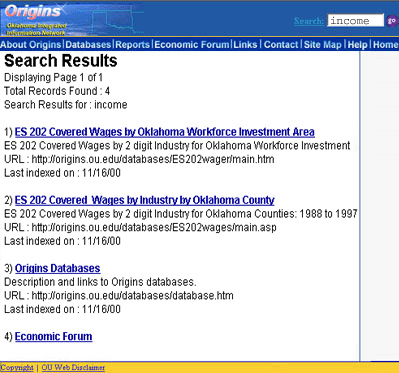Return Home via navigation bar

(x=385, y=45)
